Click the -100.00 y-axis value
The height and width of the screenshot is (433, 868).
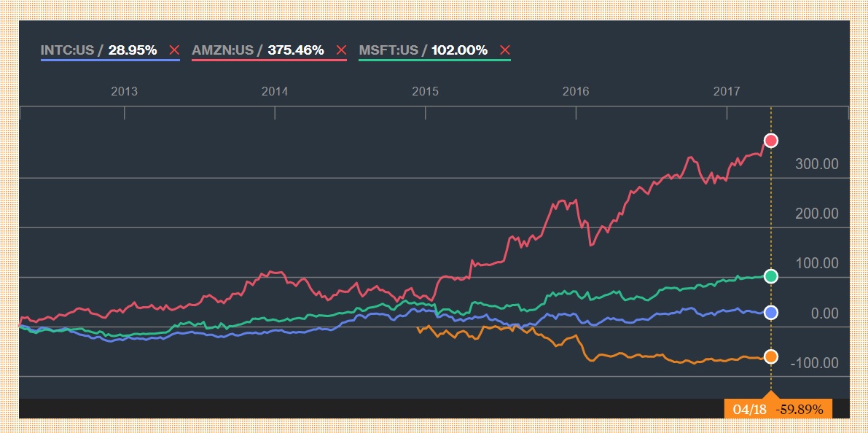pyautogui.click(x=814, y=363)
